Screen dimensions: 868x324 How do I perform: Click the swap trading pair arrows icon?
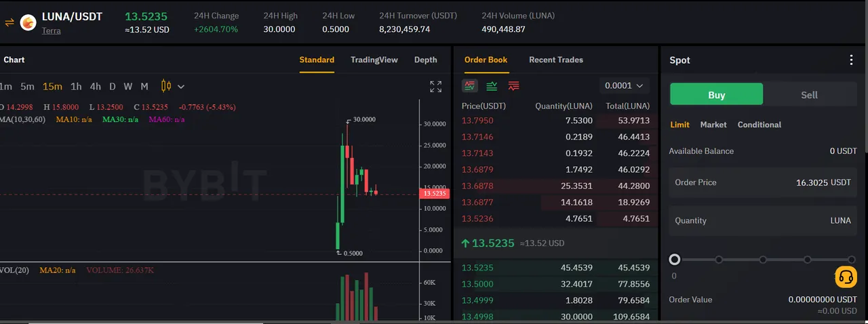[x=9, y=23]
